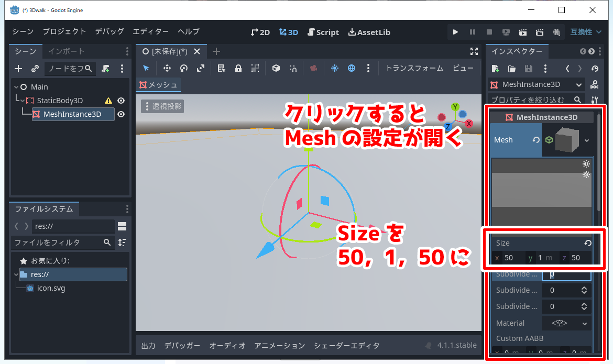Go to previous edited object in inspector
The height and width of the screenshot is (364, 613).
567,69
